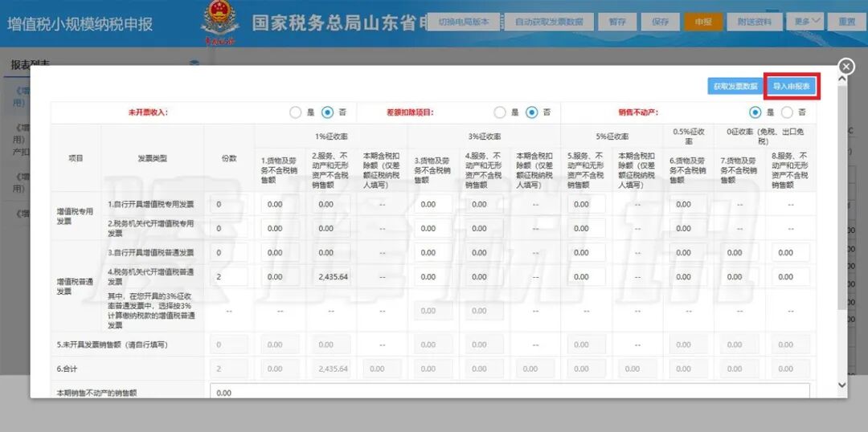Click the 2,435.64 total in 合计 row
The width and height of the screenshot is (868, 432).
[x=331, y=369]
